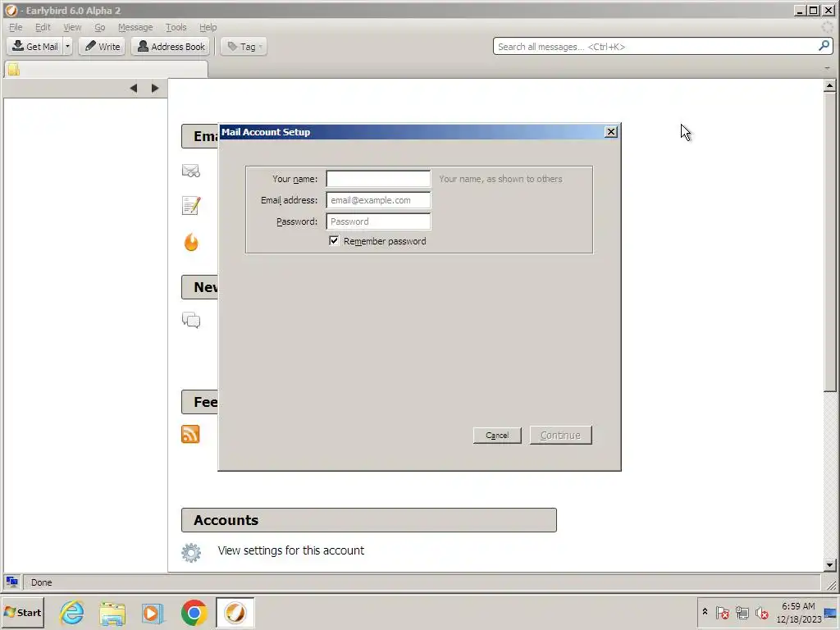The image size is (840, 630).
Task: Click the Email address input field
Action: point(378,200)
